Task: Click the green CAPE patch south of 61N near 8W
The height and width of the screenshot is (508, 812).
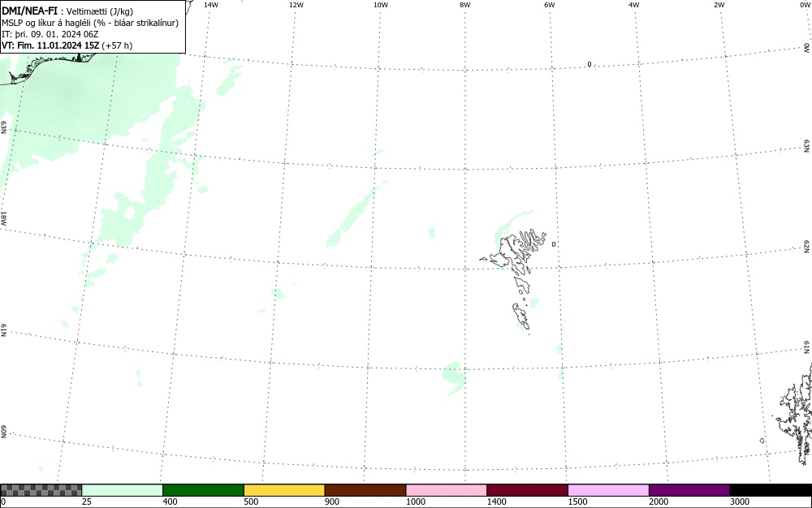Action: pos(455,377)
